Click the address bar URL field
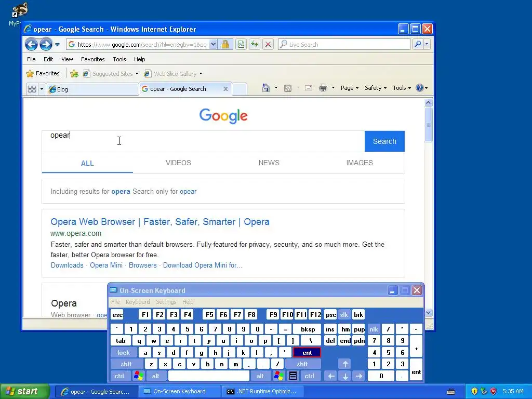Viewport: 532px width, 399px height. (x=142, y=45)
